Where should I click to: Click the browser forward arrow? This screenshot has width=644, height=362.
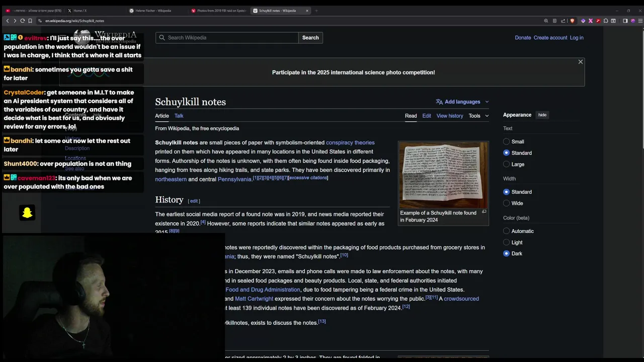(15, 21)
